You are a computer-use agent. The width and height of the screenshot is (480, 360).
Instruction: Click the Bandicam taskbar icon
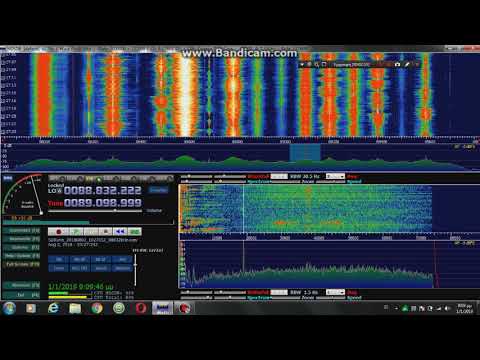pos(184,308)
